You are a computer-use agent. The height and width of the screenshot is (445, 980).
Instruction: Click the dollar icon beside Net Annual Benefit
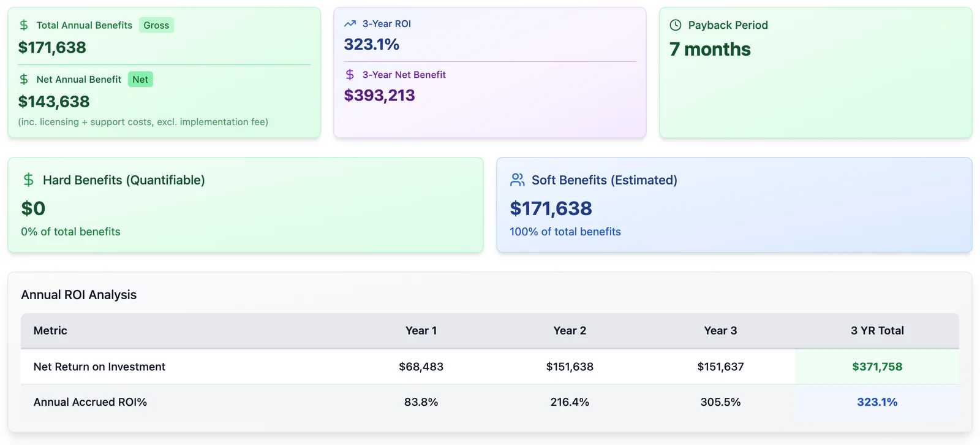pos(24,79)
